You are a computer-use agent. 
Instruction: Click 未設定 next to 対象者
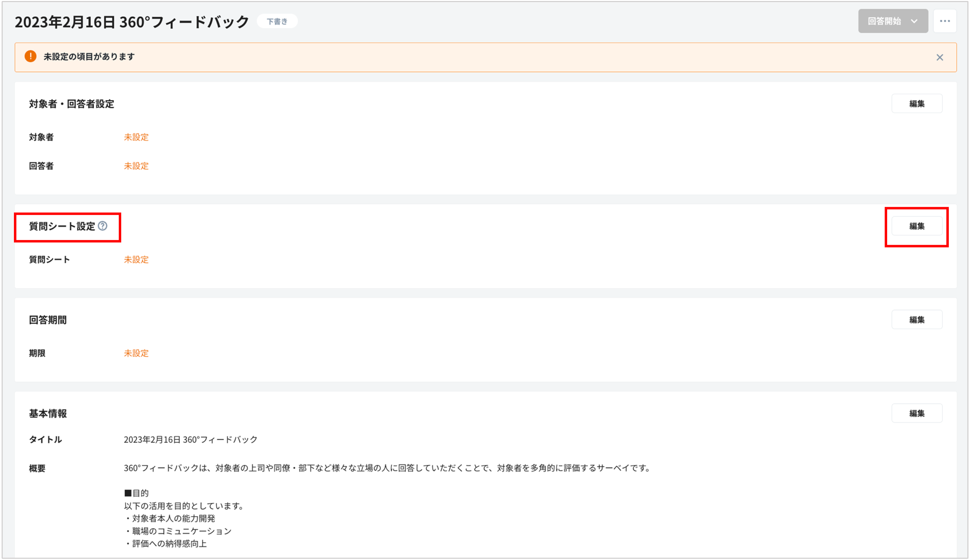coord(136,137)
